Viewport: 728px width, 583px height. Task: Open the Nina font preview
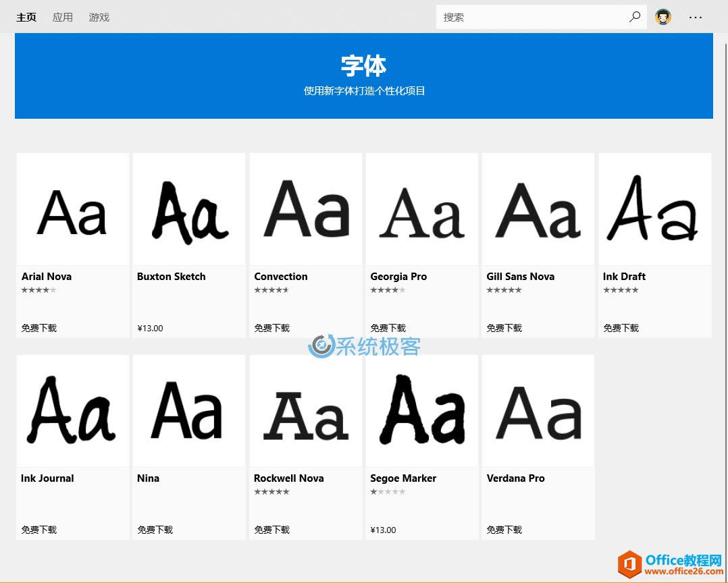189,411
